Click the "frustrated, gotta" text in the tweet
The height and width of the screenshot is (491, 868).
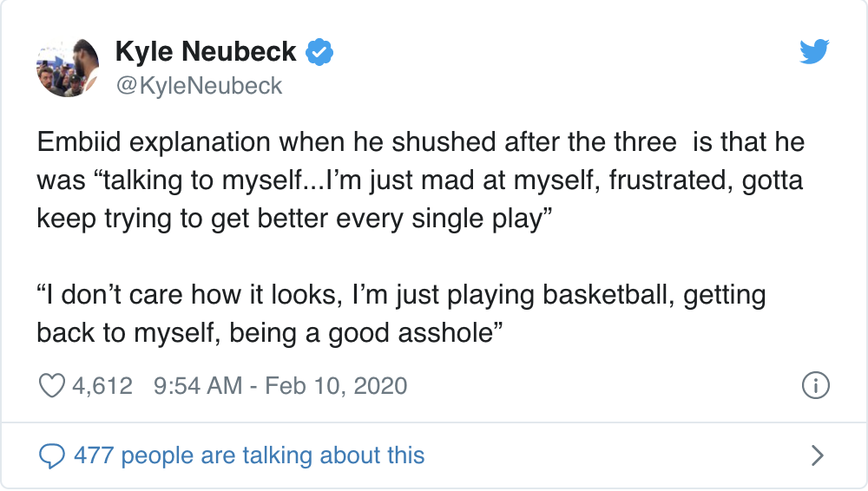pyautogui.click(x=706, y=180)
